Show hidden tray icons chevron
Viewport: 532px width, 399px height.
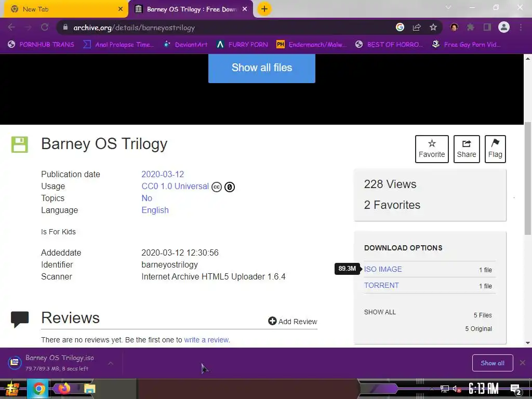(432, 389)
